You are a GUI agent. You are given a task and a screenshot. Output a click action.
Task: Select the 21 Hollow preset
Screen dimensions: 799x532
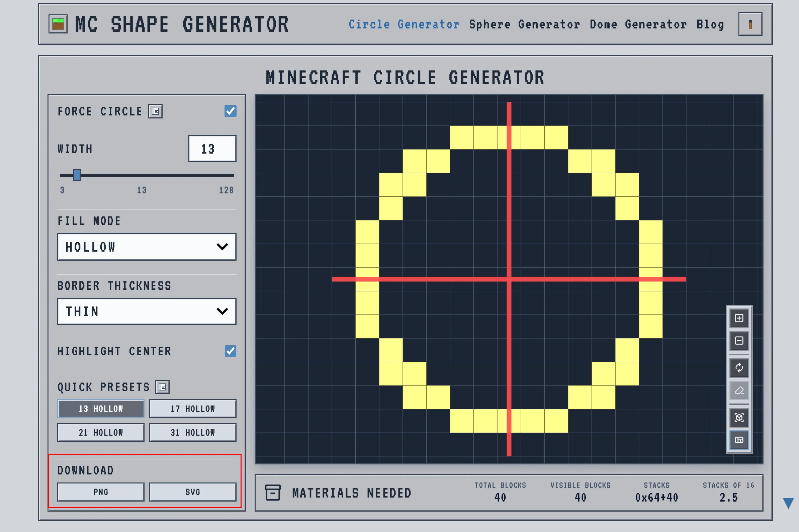click(x=101, y=433)
